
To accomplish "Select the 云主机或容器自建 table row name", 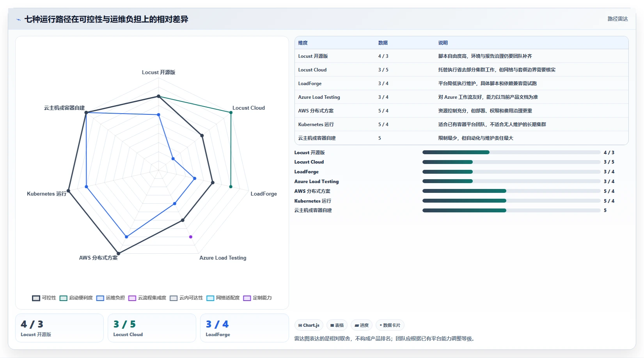I will (x=317, y=138).
